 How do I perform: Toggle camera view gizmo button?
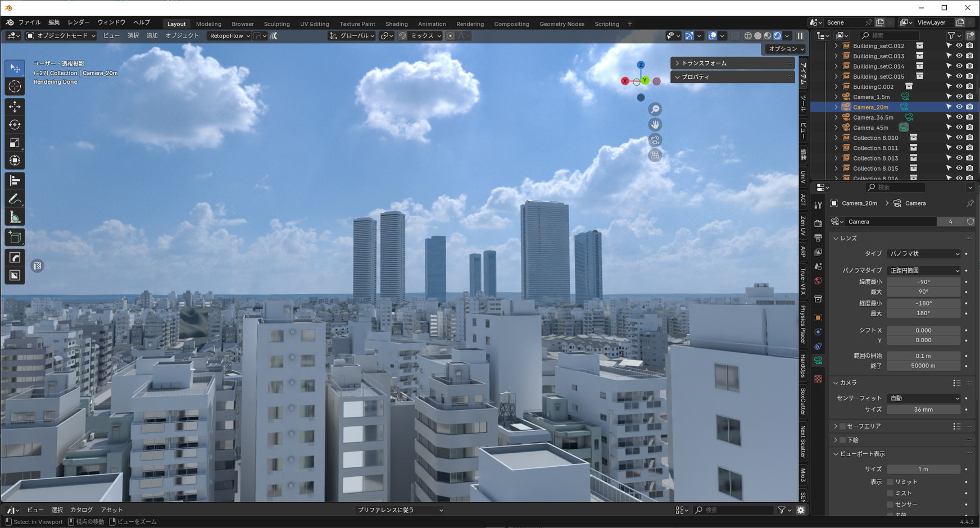(x=655, y=140)
